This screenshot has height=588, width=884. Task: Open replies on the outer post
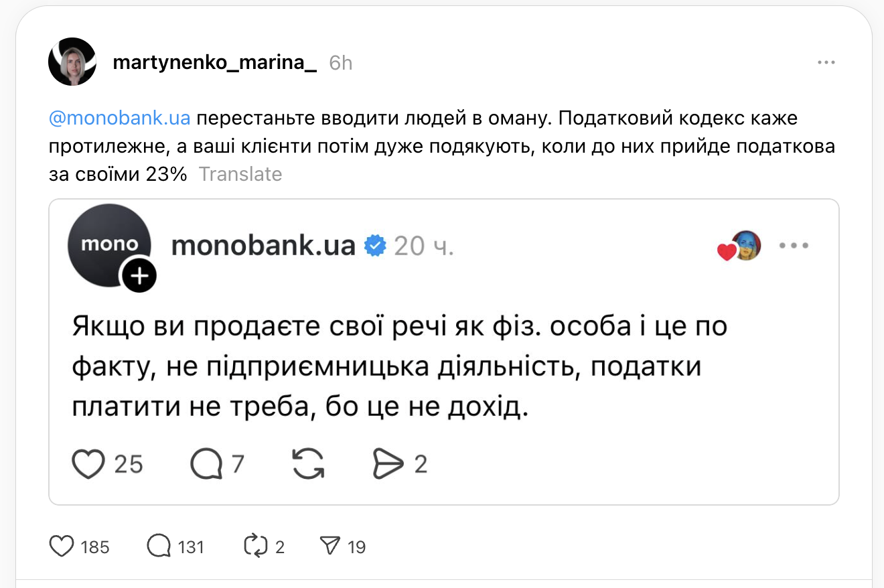point(159,546)
